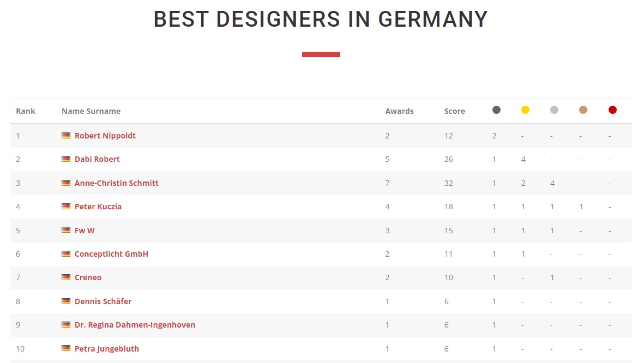The height and width of the screenshot is (363, 644).
Task: Click German flag beside Robert Nippoldt
Action: 66,136
